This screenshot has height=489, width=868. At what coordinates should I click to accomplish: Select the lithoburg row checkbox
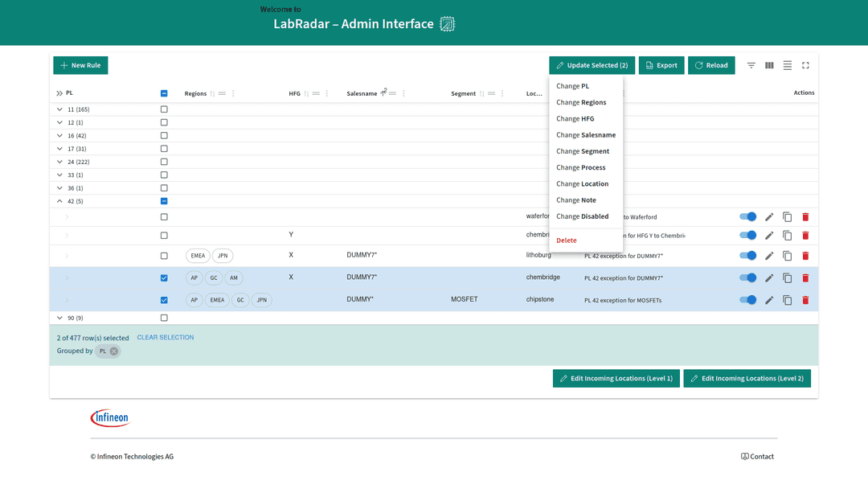tap(164, 256)
